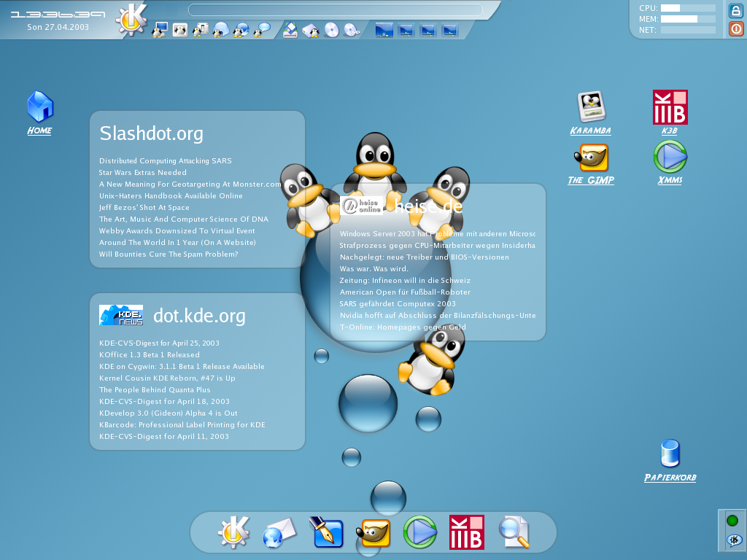Click the Tux with computer tower icon

point(201,30)
